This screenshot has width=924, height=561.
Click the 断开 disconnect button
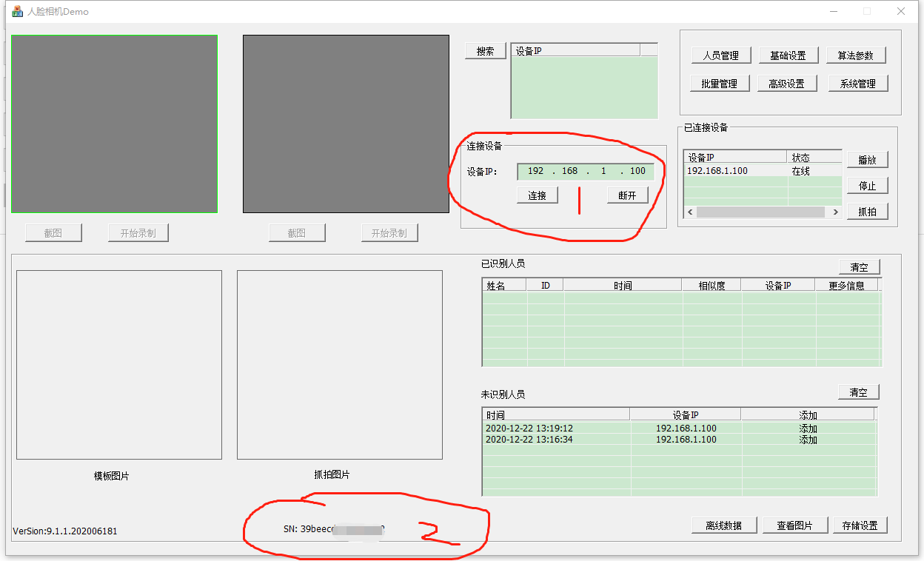point(627,195)
